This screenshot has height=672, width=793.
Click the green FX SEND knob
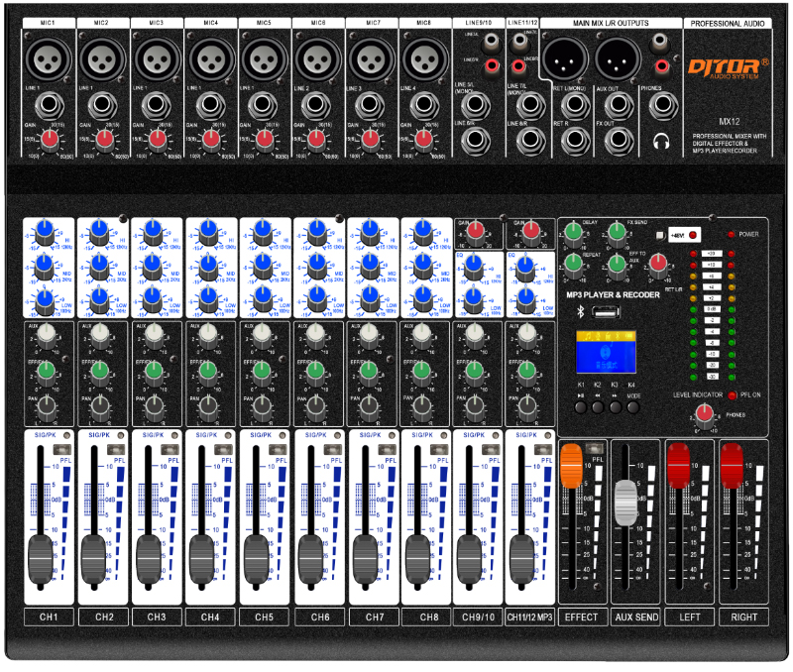click(617, 234)
